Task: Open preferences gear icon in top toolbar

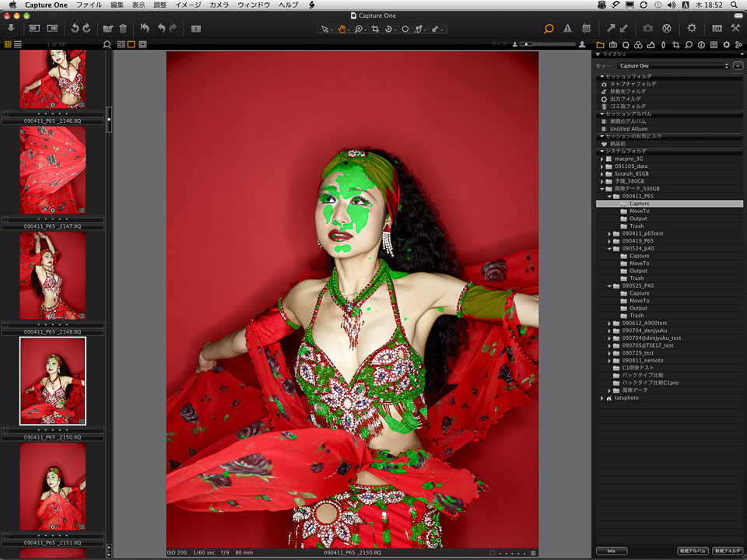Action: [x=691, y=28]
